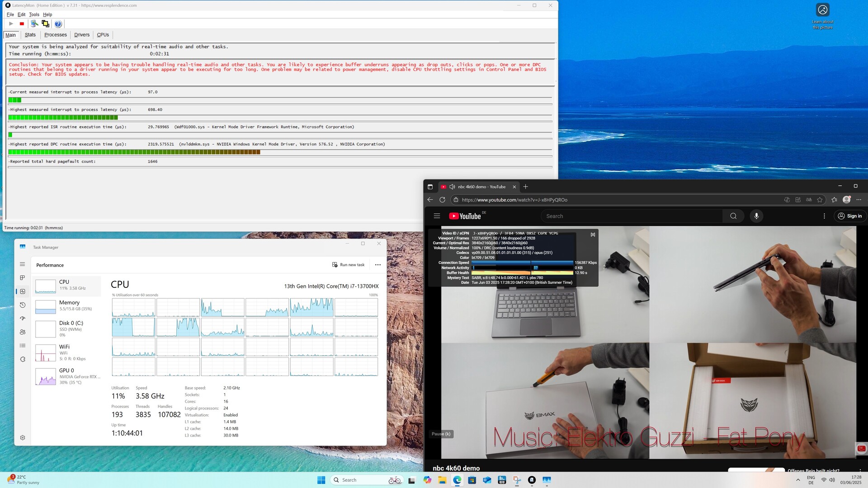Open LatencyMon options icon with monitor and pencil

[34, 23]
